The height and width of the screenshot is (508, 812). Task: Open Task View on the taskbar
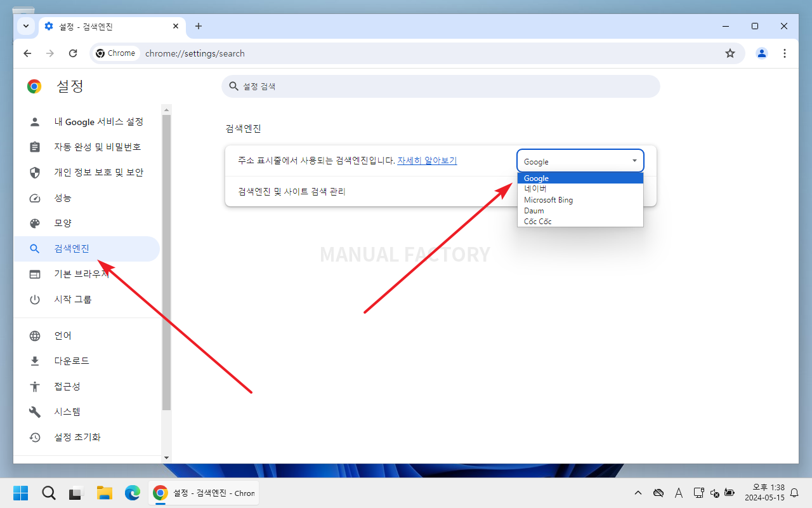point(77,493)
